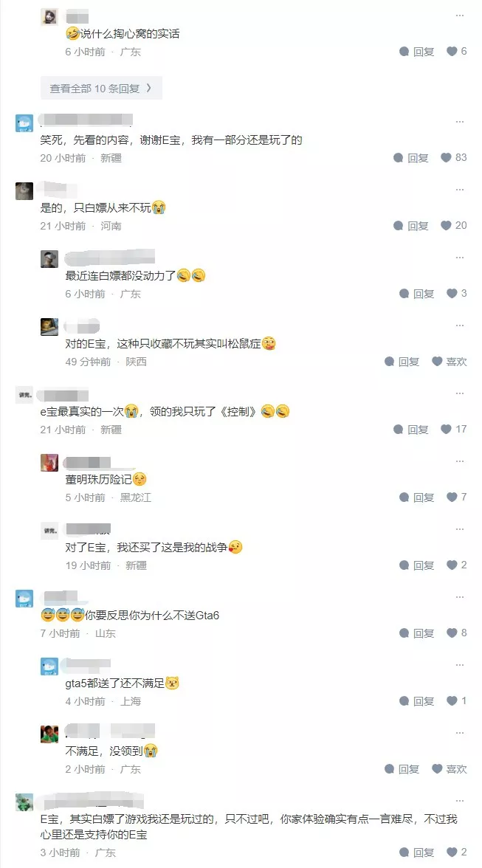The image size is (482, 868).
Task: Like the 《控制》 comment with 17 likes
Action: [454, 429]
